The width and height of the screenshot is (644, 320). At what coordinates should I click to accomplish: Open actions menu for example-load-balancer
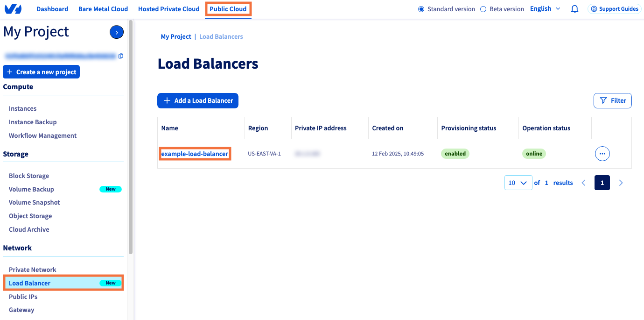pos(602,154)
